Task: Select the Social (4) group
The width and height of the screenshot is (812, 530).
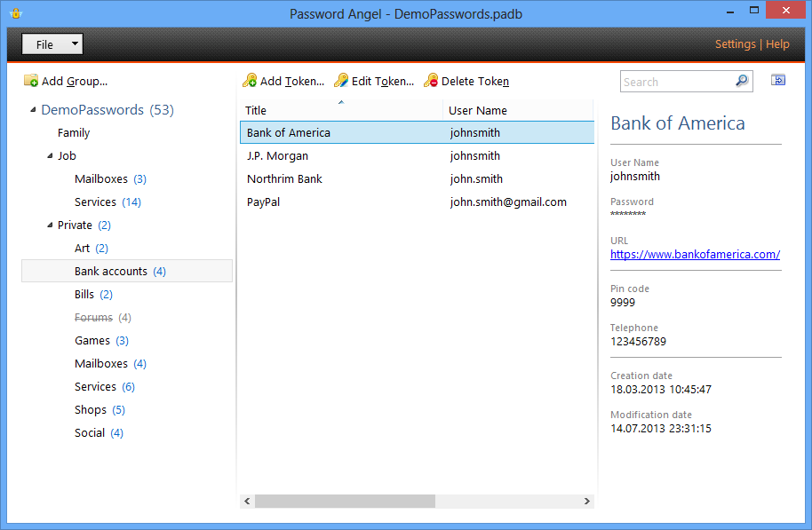Action: coord(99,432)
